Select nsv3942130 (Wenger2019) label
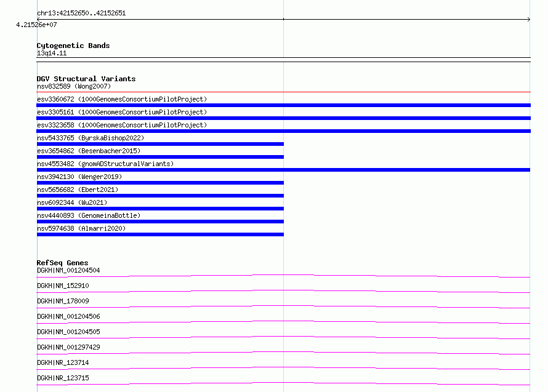The width and height of the screenshot is (548, 392). [79, 177]
